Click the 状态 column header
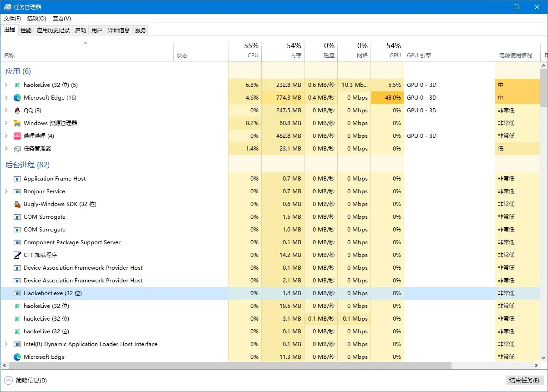This screenshot has width=548, height=392. point(201,50)
